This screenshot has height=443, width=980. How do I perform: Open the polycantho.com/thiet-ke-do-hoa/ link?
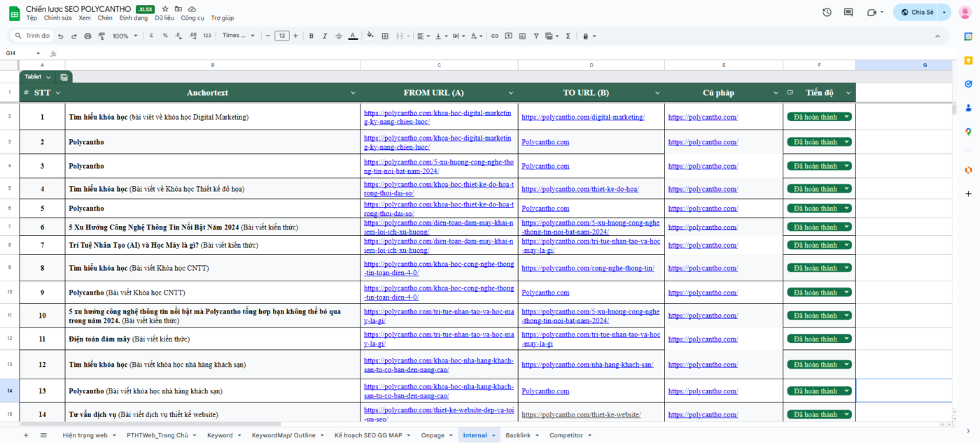click(x=580, y=189)
